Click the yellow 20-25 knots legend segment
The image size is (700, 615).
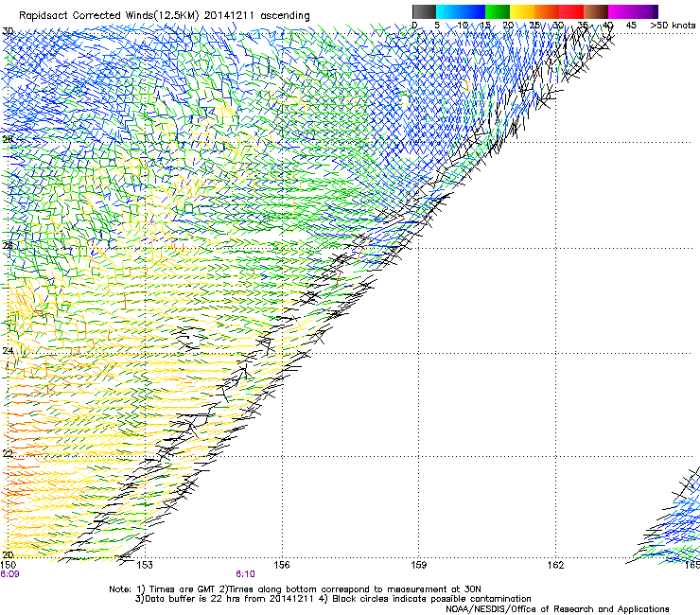click(522, 11)
